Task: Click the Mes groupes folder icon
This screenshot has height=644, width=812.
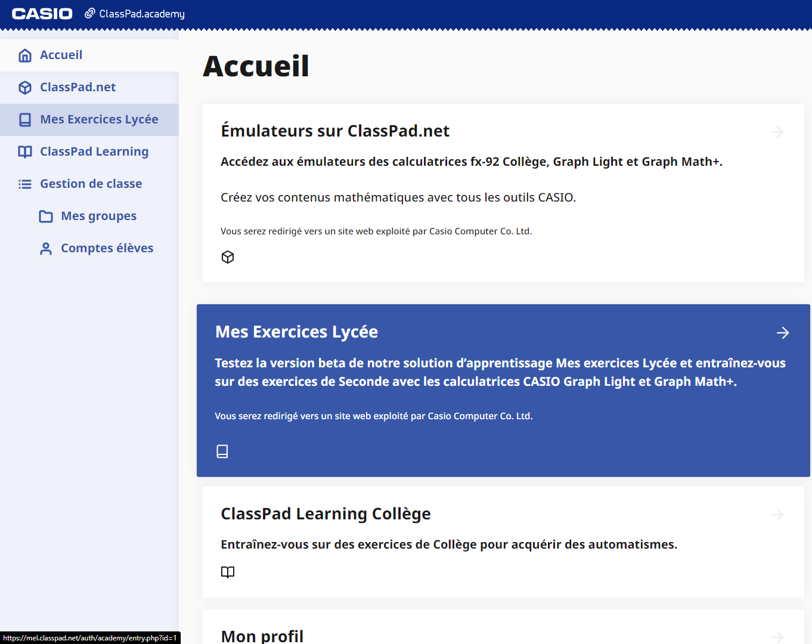Action: click(46, 216)
